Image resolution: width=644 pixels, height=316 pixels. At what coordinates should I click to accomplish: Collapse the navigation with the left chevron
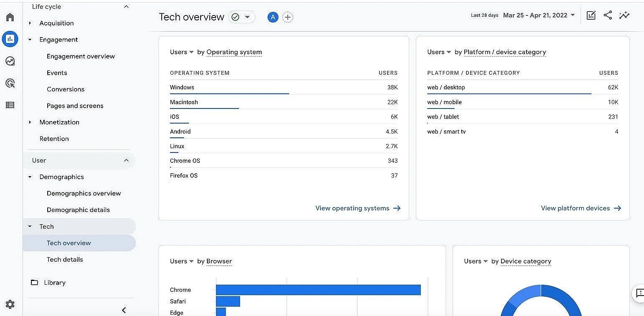point(124,310)
